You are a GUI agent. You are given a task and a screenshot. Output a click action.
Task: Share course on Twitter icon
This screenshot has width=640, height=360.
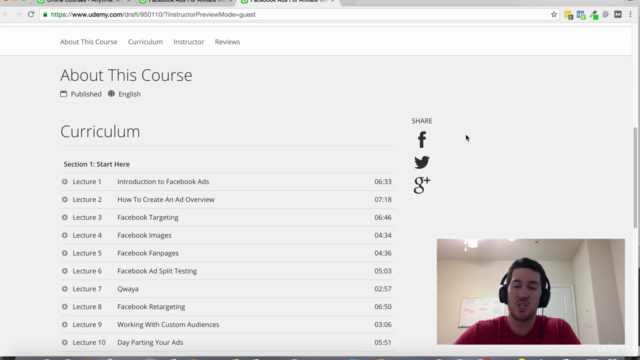(422, 162)
